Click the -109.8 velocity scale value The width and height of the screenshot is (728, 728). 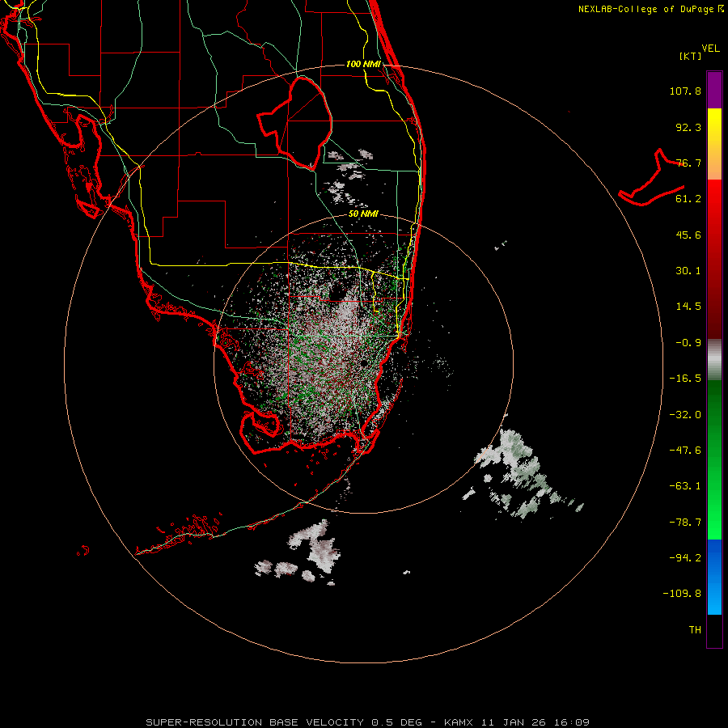[x=682, y=594]
